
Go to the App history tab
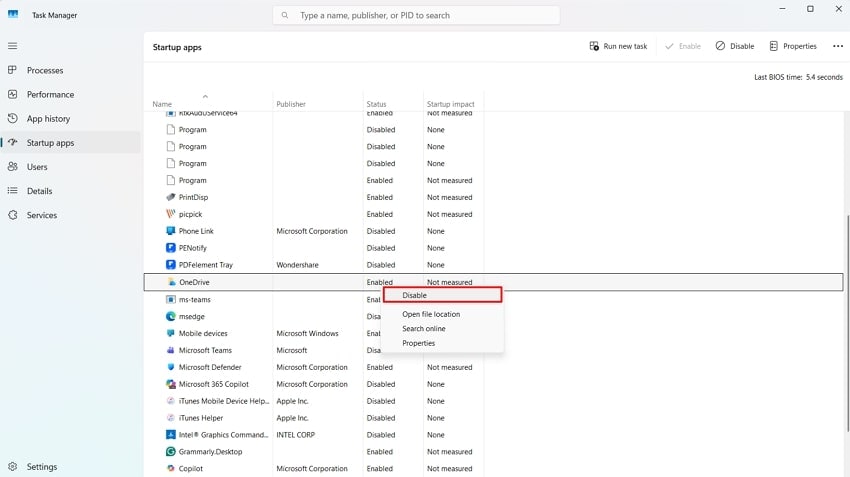click(70, 118)
